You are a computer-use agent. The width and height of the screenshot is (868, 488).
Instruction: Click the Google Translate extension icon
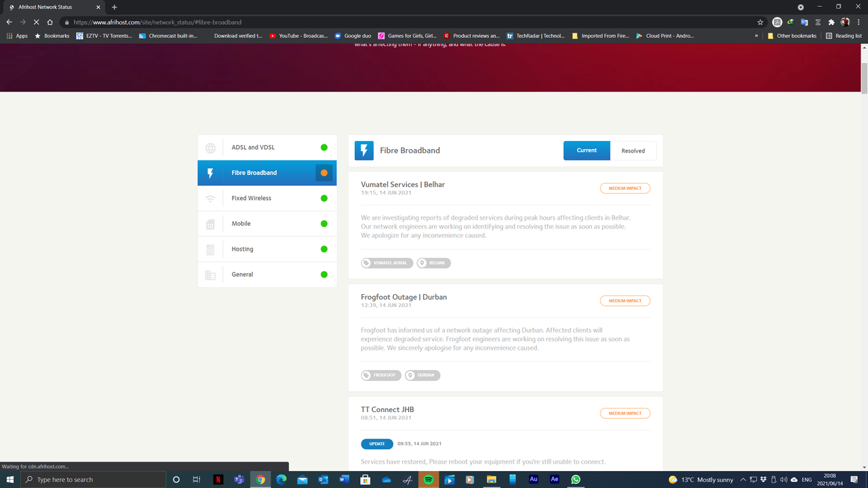804,22
